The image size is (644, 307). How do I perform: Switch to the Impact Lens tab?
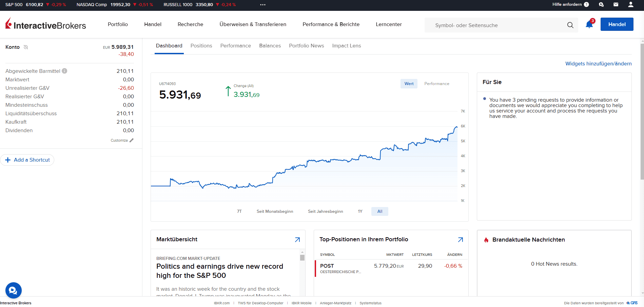(x=347, y=46)
